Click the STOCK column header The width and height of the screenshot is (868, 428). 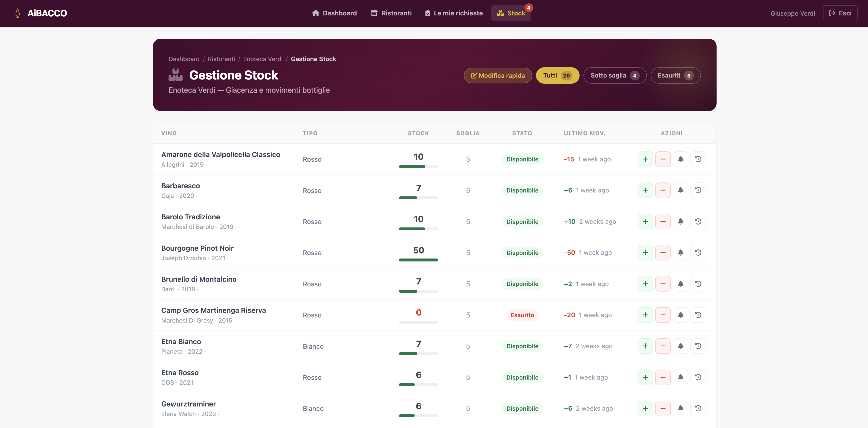pyautogui.click(x=419, y=133)
